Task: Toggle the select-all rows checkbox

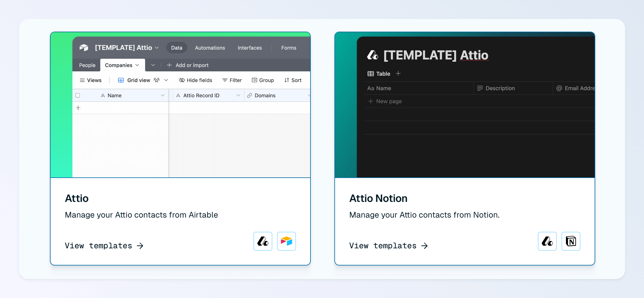Action: coord(78,95)
